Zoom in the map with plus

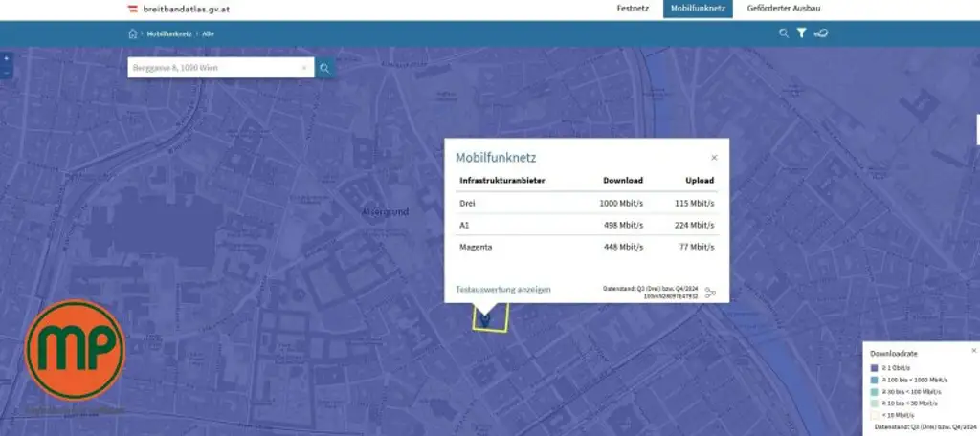[7, 58]
